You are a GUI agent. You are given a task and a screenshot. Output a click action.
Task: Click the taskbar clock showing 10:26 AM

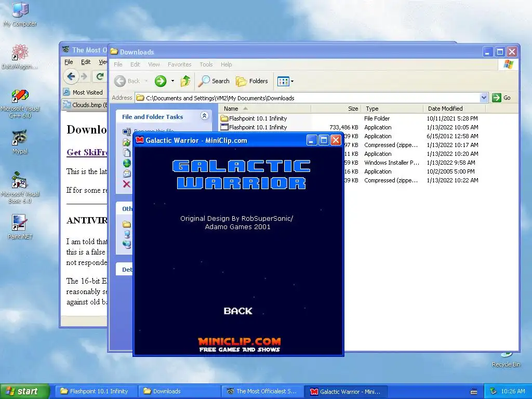[x=513, y=391]
